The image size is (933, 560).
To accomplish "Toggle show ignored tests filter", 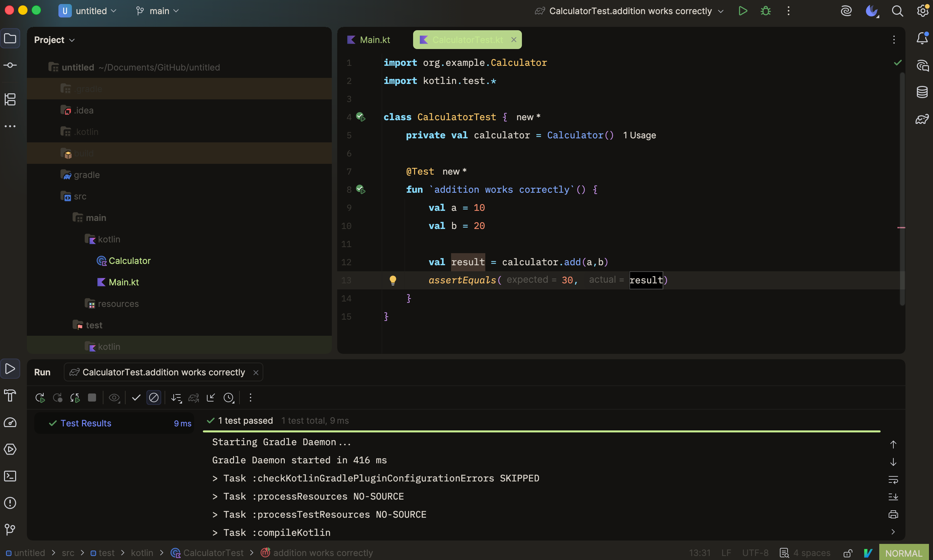I will 153,398.
